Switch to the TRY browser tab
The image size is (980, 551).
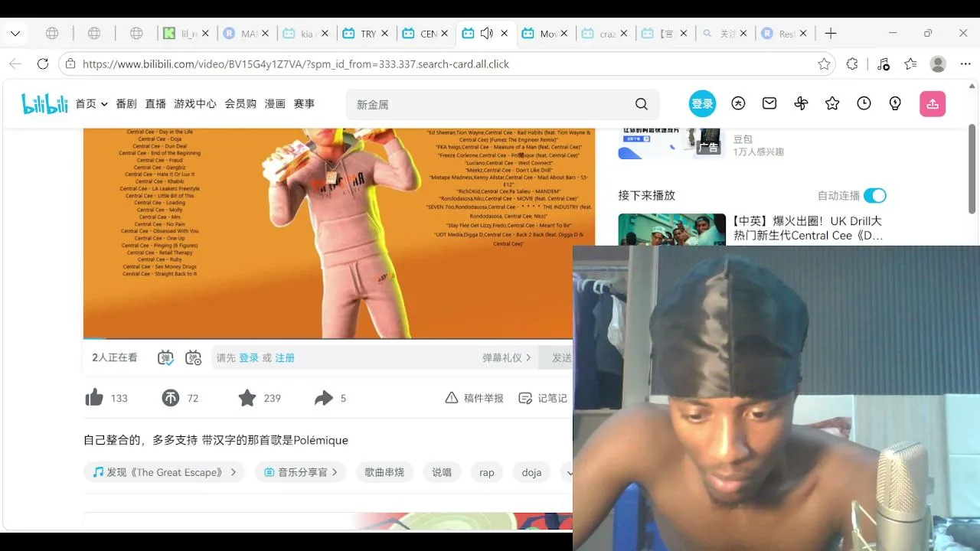[366, 34]
